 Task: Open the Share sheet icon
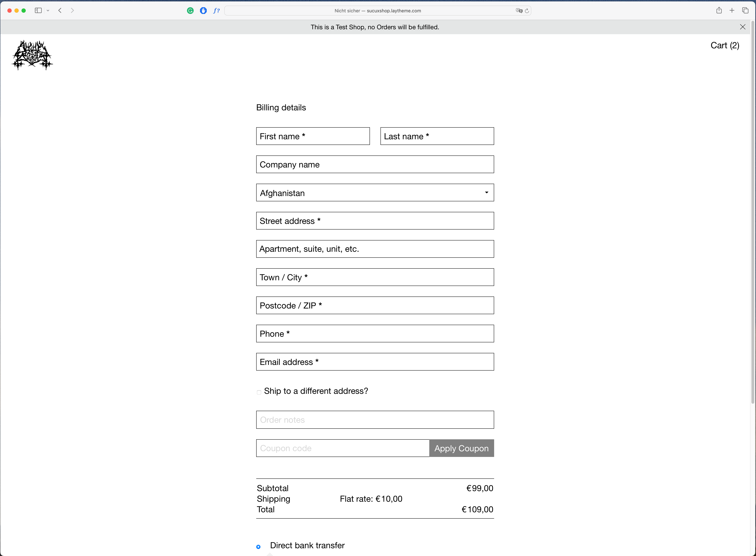coord(719,10)
